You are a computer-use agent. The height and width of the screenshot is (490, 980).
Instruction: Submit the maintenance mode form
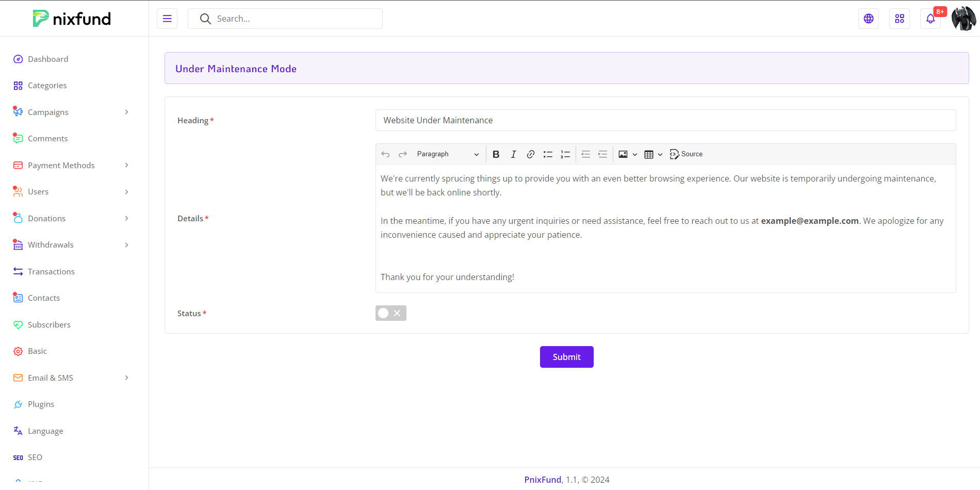tap(566, 357)
